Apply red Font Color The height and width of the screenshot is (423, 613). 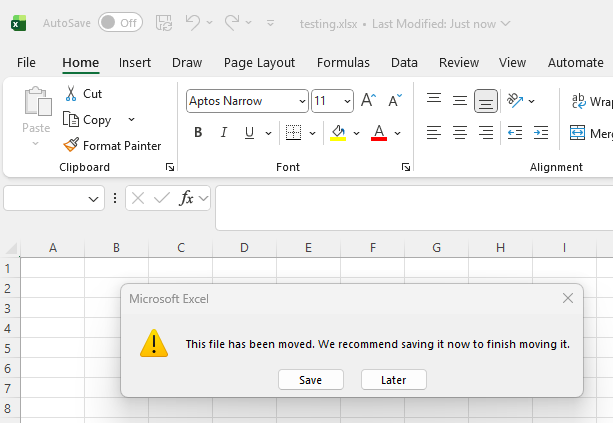(379, 133)
